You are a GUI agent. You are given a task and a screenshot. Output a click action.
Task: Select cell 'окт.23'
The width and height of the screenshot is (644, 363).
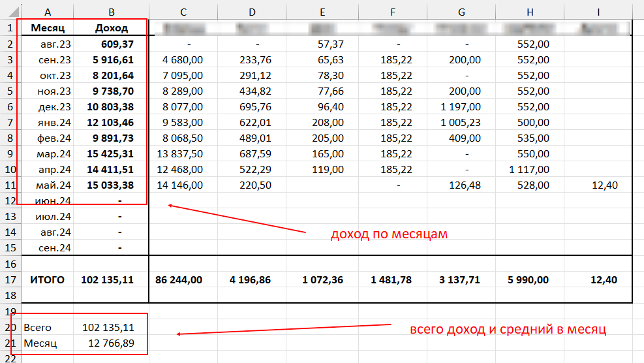tap(47, 75)
